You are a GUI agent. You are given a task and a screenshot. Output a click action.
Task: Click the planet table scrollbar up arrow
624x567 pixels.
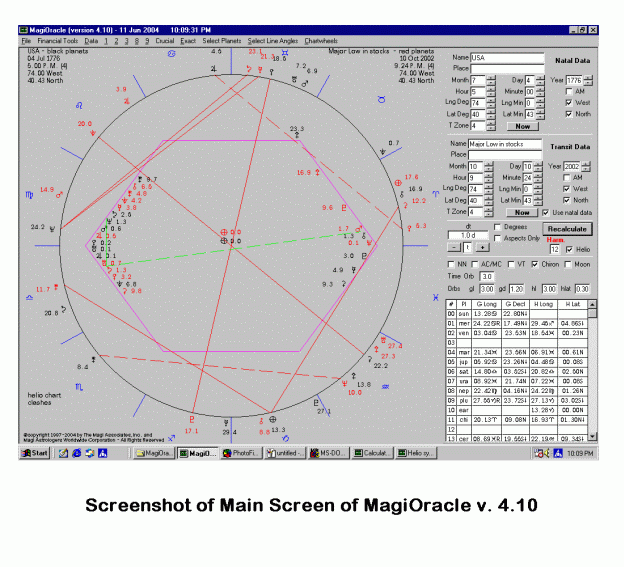pyautogui.click(x=592, y=304)
